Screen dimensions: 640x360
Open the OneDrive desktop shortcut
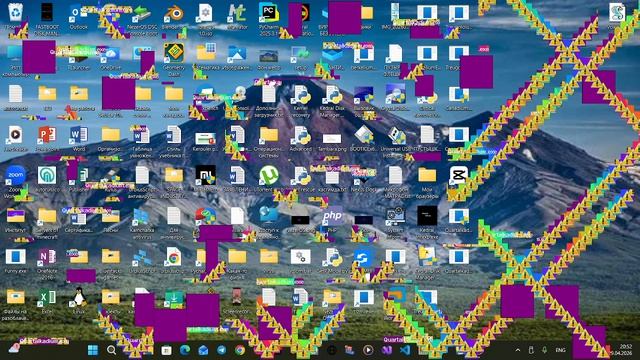coord(110,54)
